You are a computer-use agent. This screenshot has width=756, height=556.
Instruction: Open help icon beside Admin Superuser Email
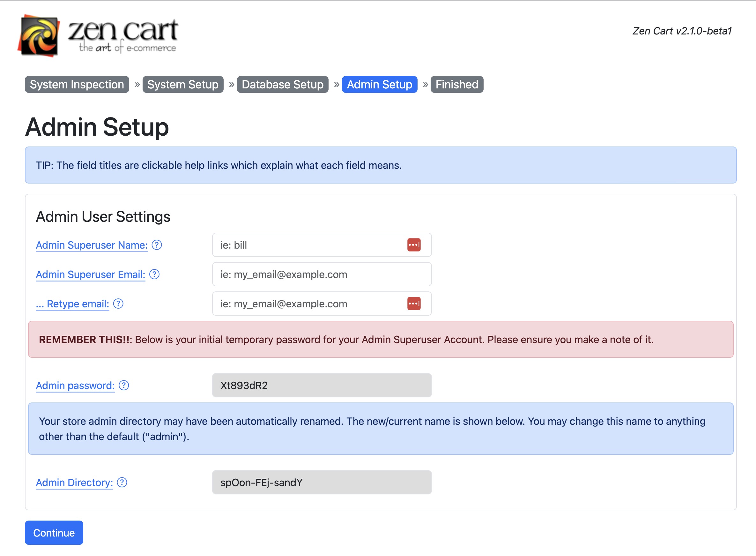point(154,274)
